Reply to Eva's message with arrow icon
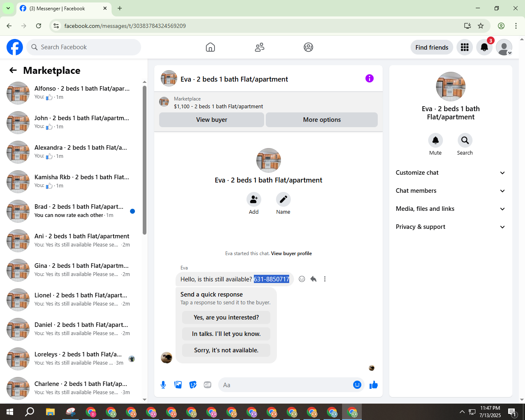Viewport: 525px width, 420px height. 313,279
